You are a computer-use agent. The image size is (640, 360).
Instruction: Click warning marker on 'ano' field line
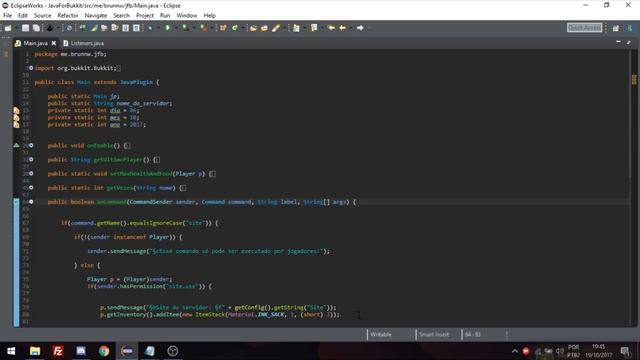16,124
